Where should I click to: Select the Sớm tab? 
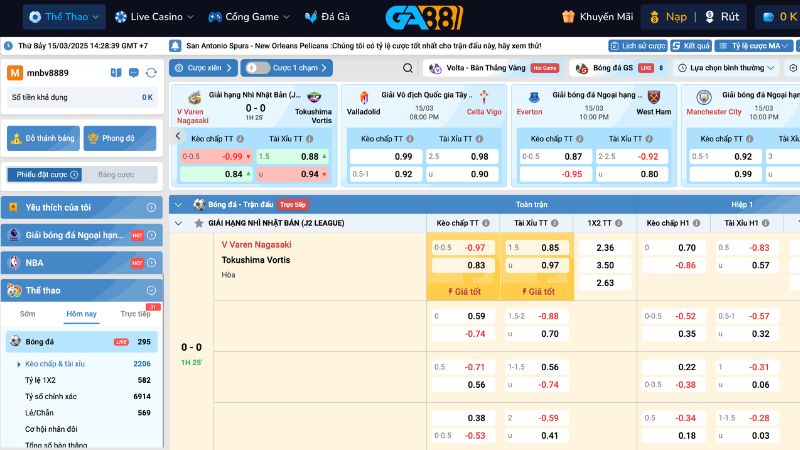[x=28, y=314]
